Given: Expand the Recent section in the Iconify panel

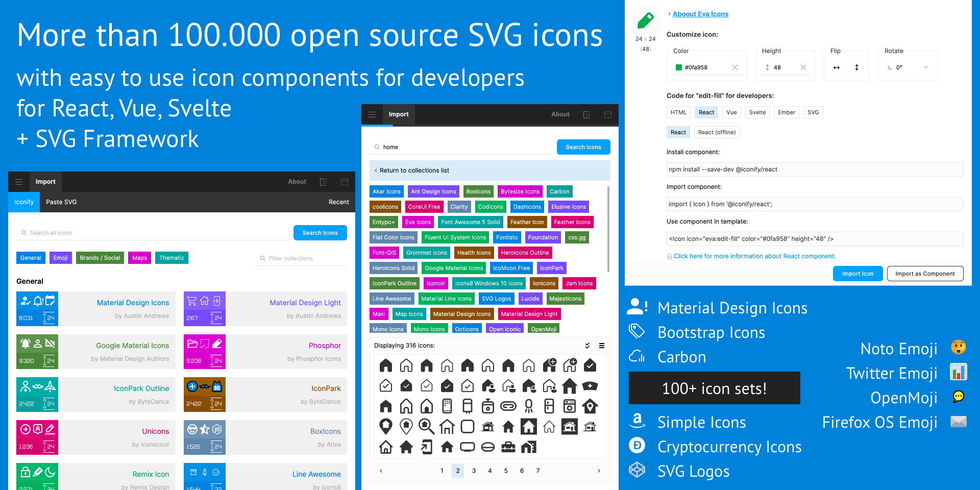Looking at the screenshot, I should 338,202.
